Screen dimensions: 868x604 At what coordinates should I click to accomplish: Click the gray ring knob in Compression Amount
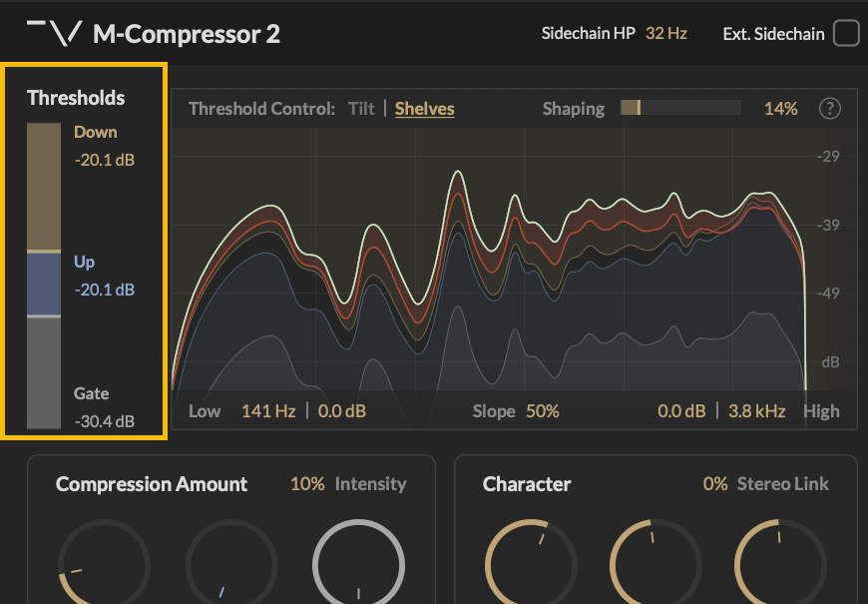pyautogui.click(x=359, y=564)
